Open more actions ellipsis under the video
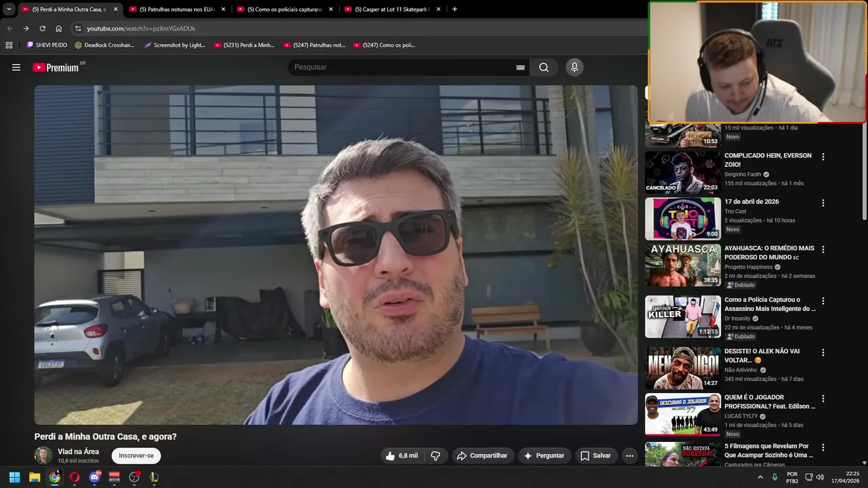This screenshot has width=868, height=488. point(629,455)
